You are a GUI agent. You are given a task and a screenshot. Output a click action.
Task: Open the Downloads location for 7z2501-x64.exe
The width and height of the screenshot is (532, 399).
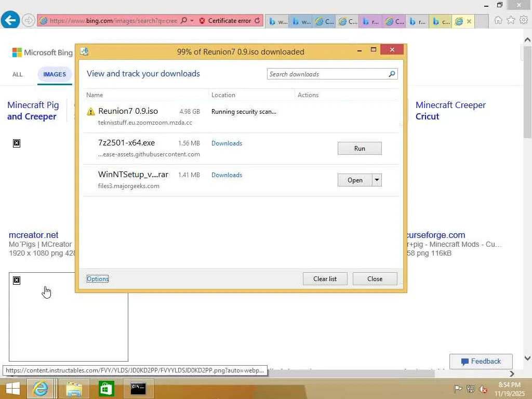click(x=227, y=143)
